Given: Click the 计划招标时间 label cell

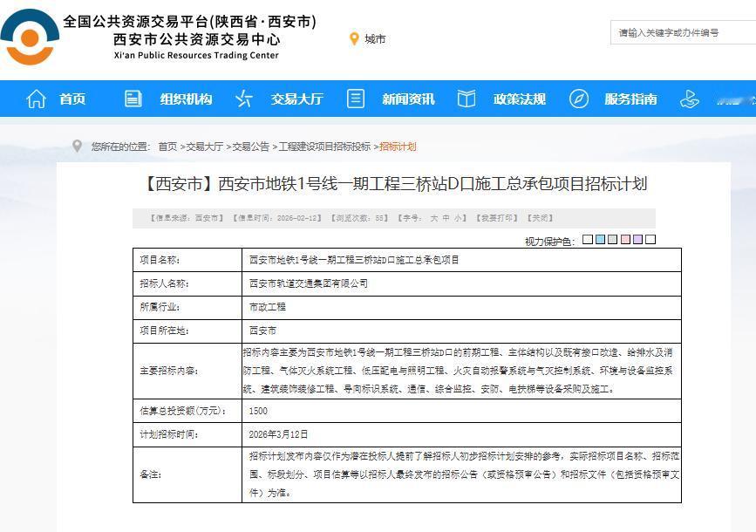Looking at the screenshot, I should point(187,434).
